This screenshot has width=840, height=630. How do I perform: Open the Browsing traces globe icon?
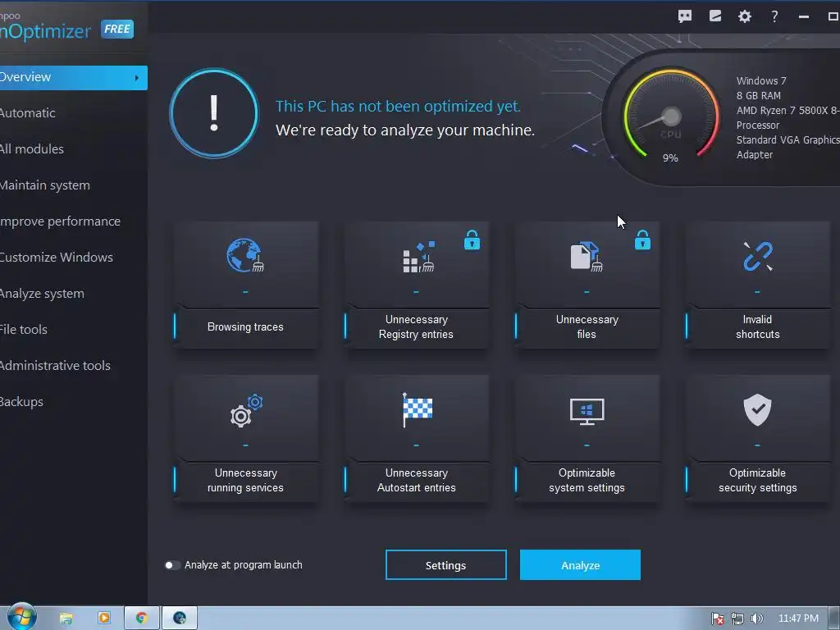(244, 256)
